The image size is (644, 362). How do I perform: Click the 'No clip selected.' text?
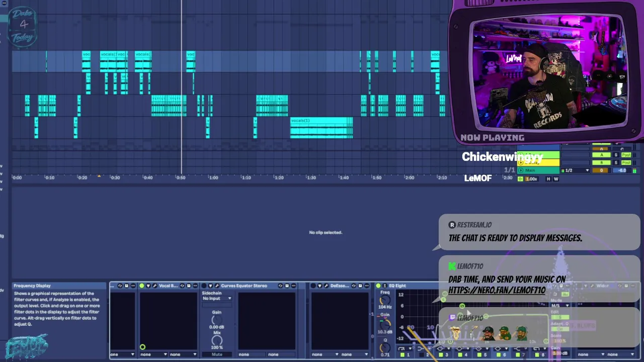[x=326, y=232]
